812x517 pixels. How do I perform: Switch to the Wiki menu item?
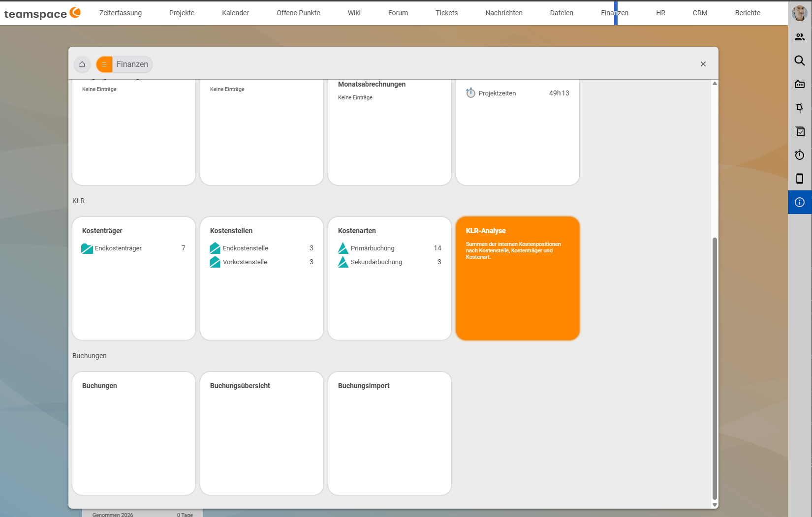354,13
